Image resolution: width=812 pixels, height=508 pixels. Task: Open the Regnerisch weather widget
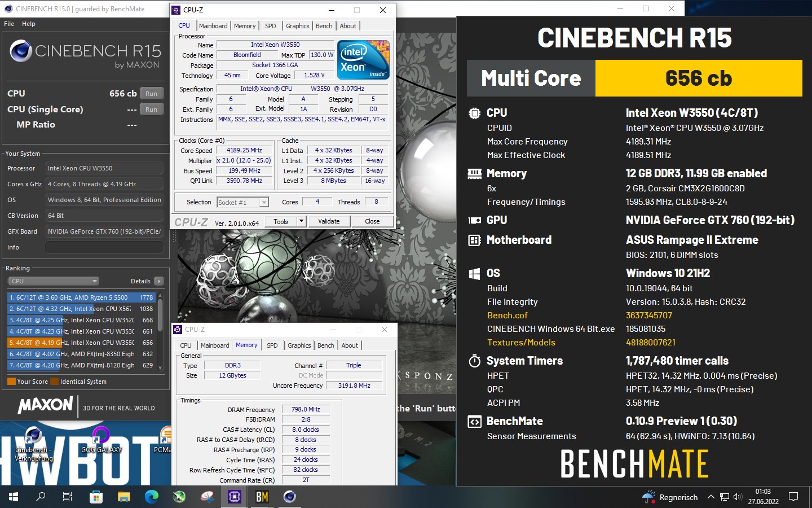click(670, 497)
